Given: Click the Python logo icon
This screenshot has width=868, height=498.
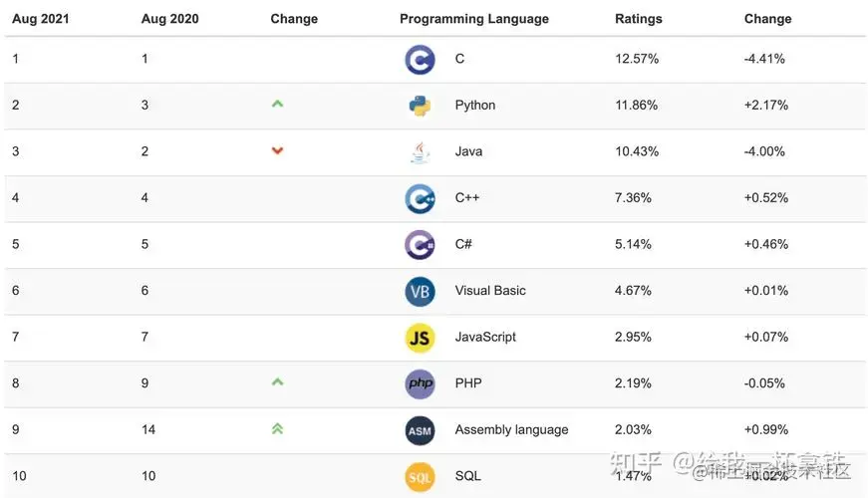Looking at the screenshot, I should 420,106.
